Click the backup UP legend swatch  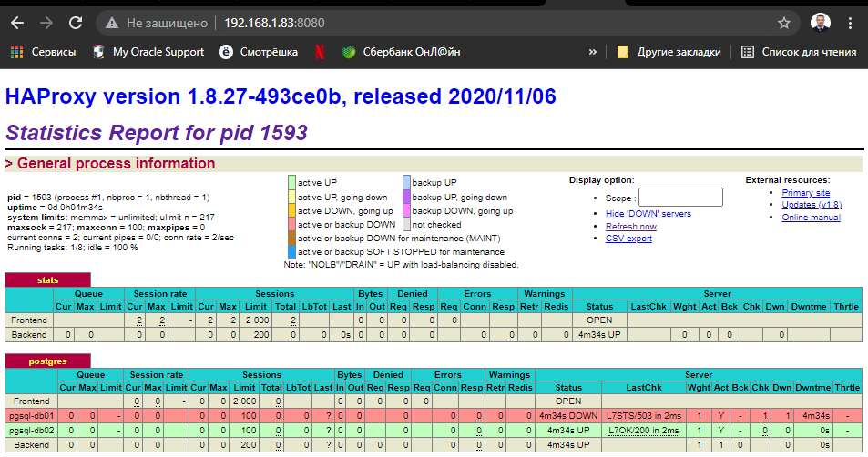[406, 183]
